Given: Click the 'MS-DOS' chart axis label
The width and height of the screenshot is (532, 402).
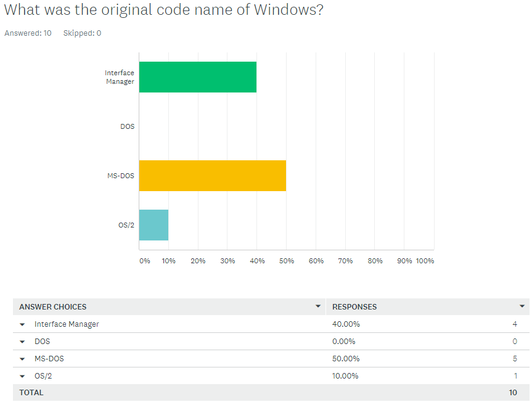Looking at the screenshot, I should click(121, 176).
